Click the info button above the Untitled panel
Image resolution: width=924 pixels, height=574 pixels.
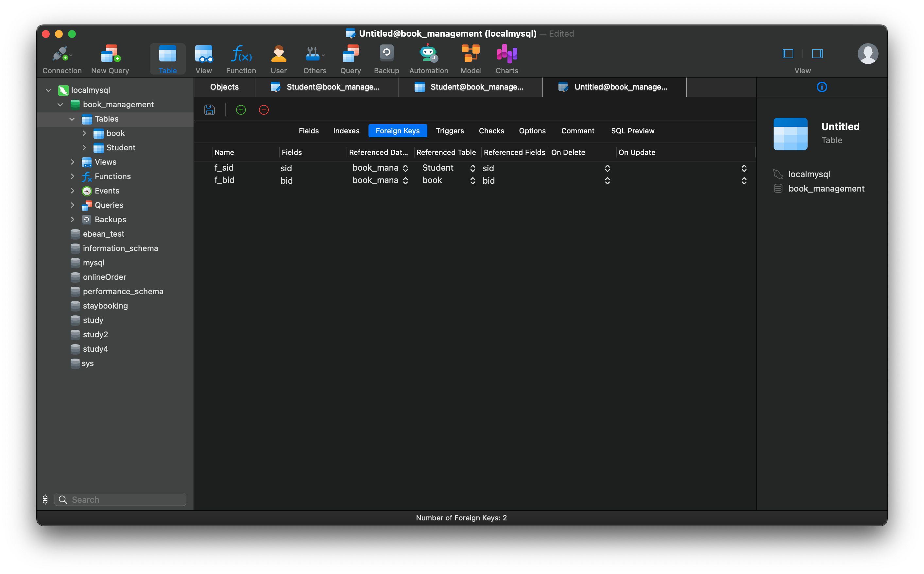coord(822,87)
